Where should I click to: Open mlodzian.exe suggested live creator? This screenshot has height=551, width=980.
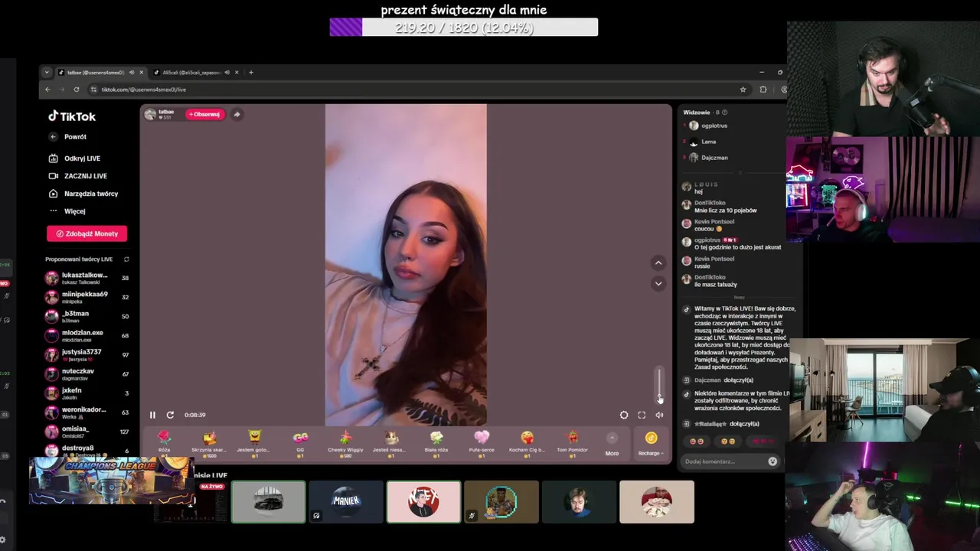[87, 335]
